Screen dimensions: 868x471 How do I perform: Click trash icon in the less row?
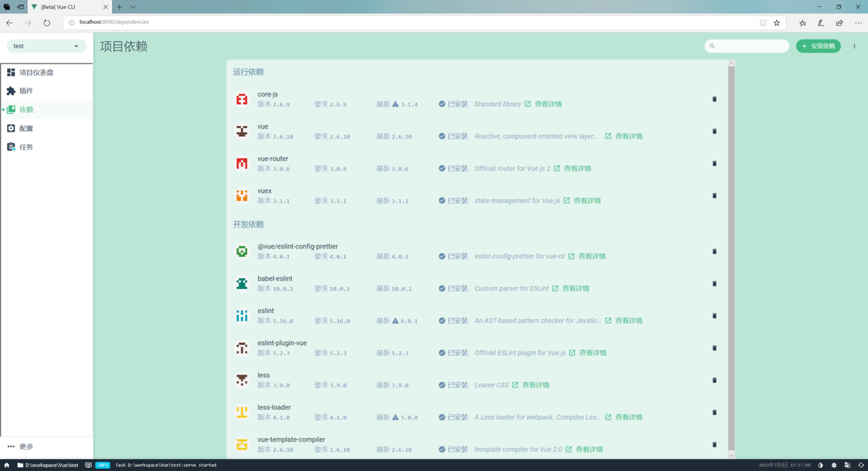(714, 380)
